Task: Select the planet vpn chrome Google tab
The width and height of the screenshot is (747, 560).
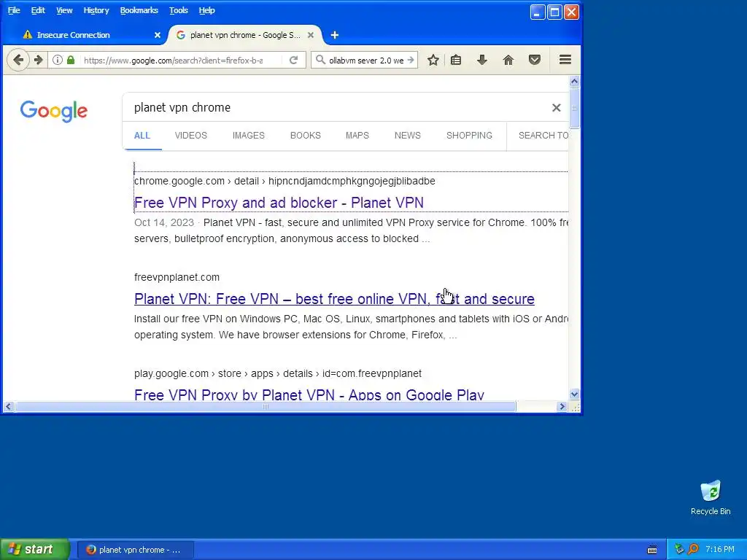Action: [244, 35]
